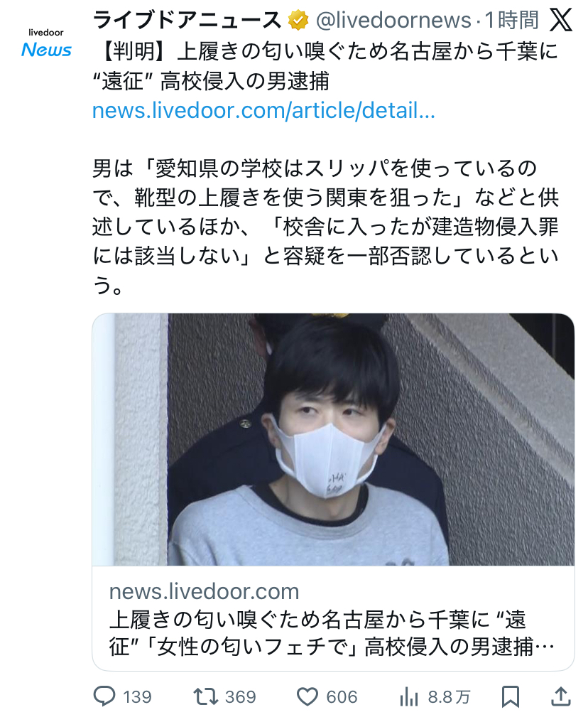Viewport: 588px width, 722px height.
Task: Click the ライブドアニュース account name
Action: coord(187,21)
